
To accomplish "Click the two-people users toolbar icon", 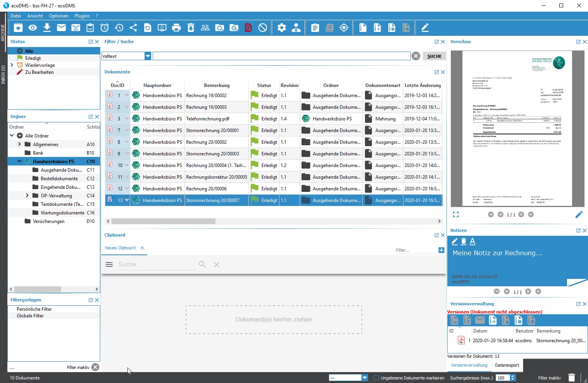I will (205, 28).
